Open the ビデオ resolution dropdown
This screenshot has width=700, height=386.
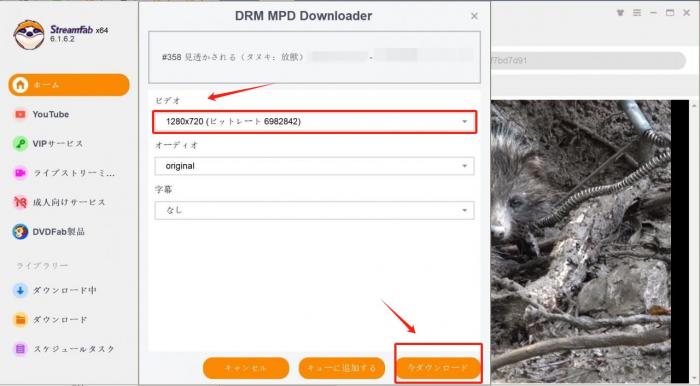coord(315,122)
